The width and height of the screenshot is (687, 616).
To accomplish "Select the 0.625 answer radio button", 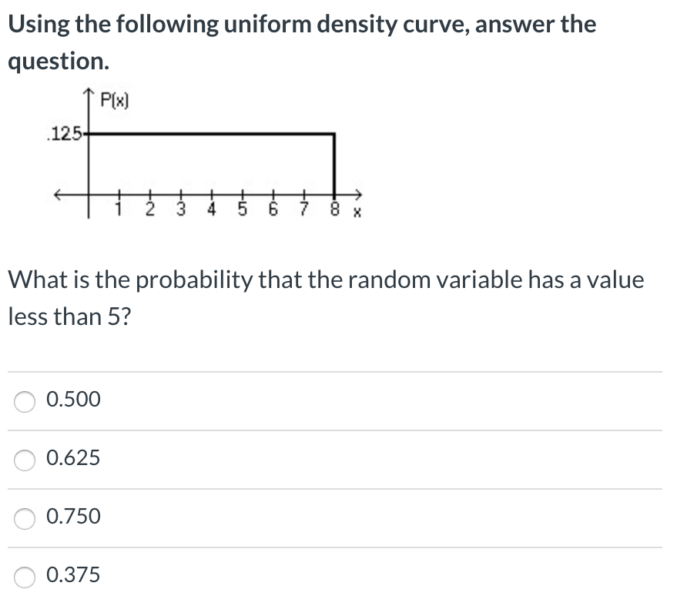I will [24, 458].
